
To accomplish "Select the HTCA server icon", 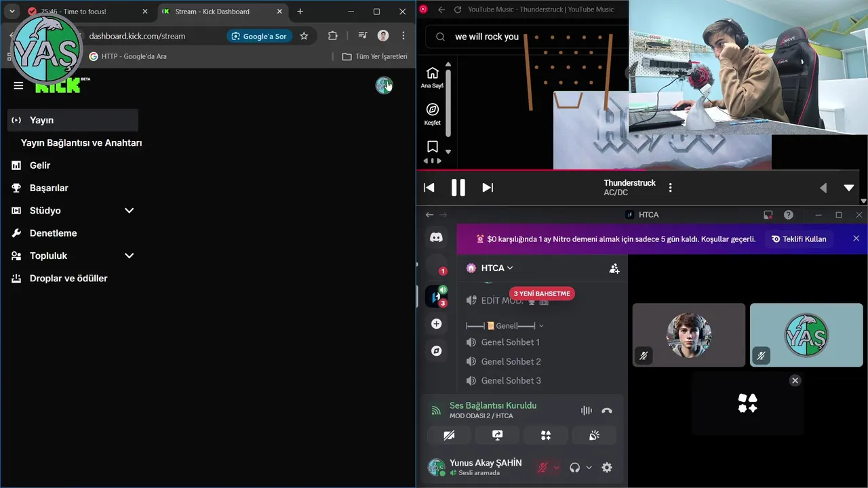I will coord(436,297).
